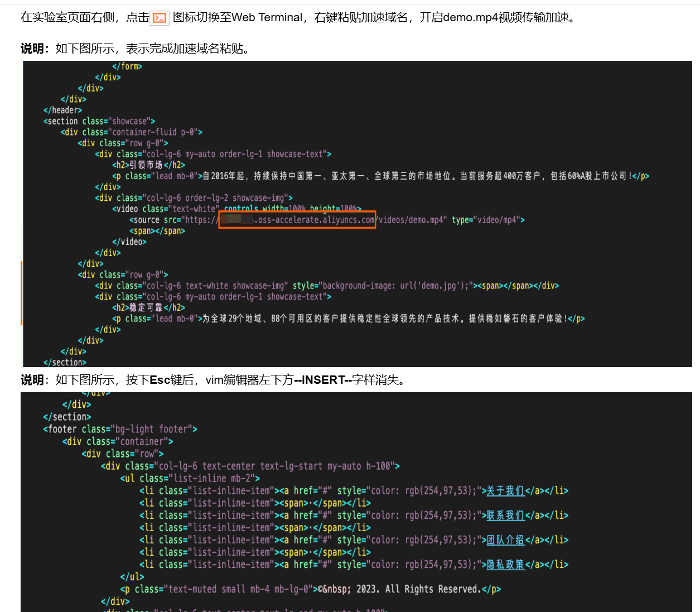The width and height of the screenshot is (700, 612).
Task: Click the Web Terminal icon in the instruction
Action: click(160, 18)
